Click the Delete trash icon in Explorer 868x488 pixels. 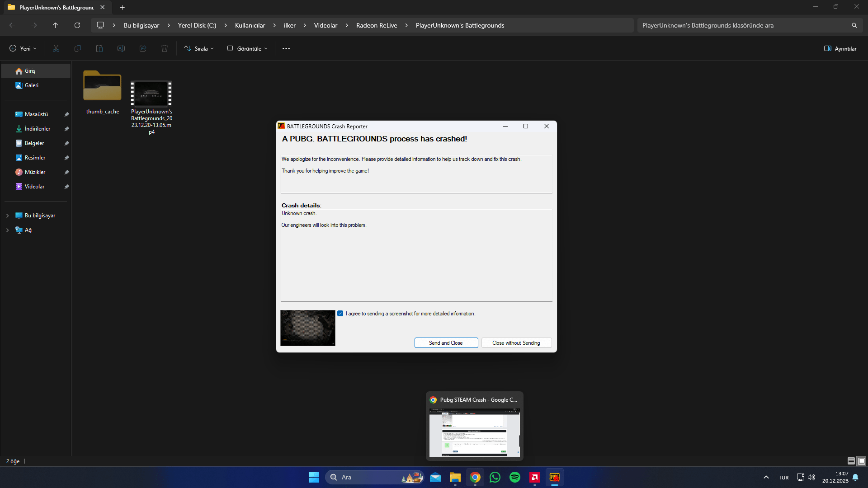point(165,48)
